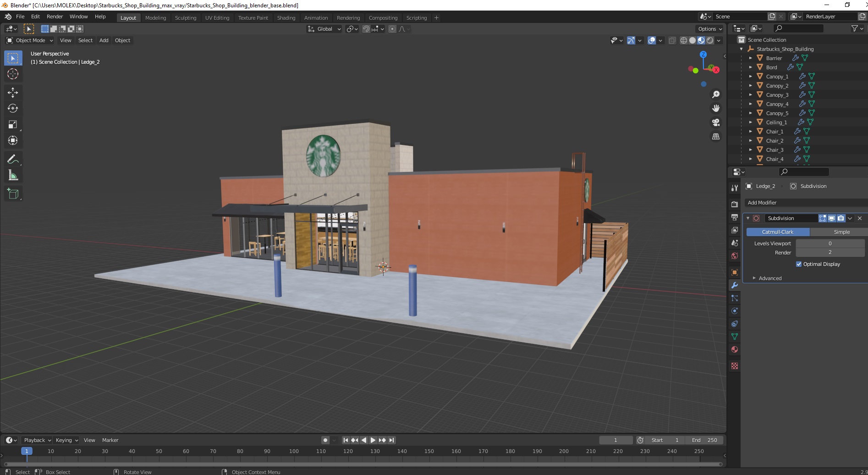Viewport: 868px width, 475px height.
Task: Click the Add Modifier button
Action: [806, 203]
